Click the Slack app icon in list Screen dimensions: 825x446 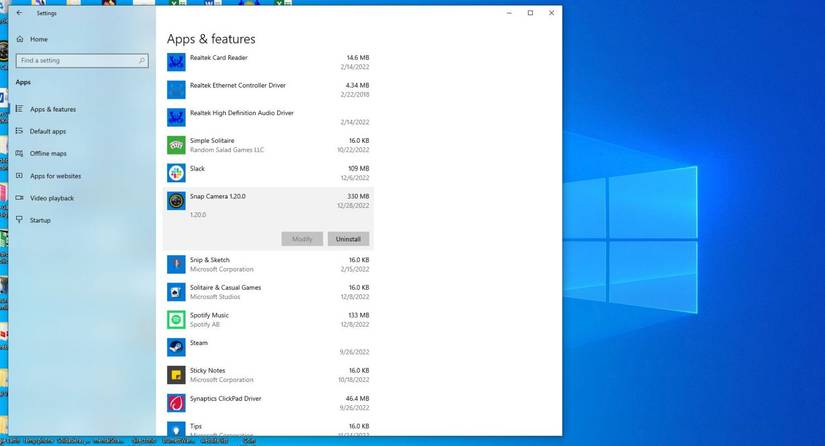[x=176, y=173]
